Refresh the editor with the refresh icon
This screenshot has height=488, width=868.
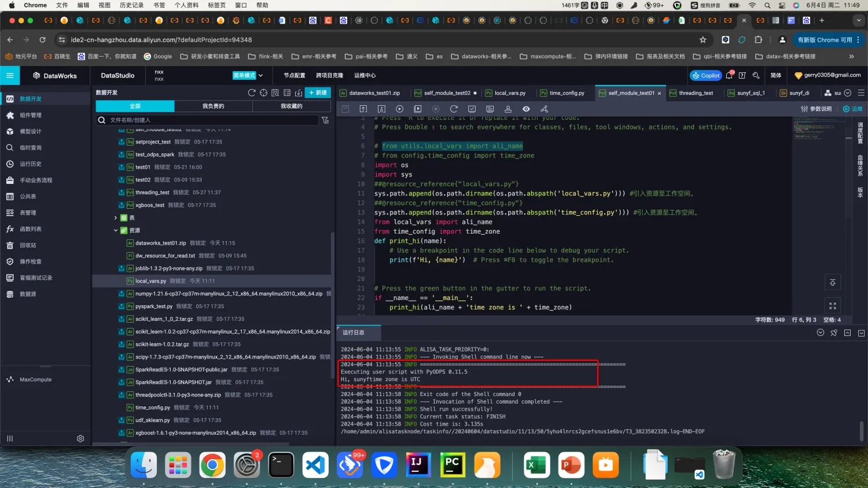[455, 109]
